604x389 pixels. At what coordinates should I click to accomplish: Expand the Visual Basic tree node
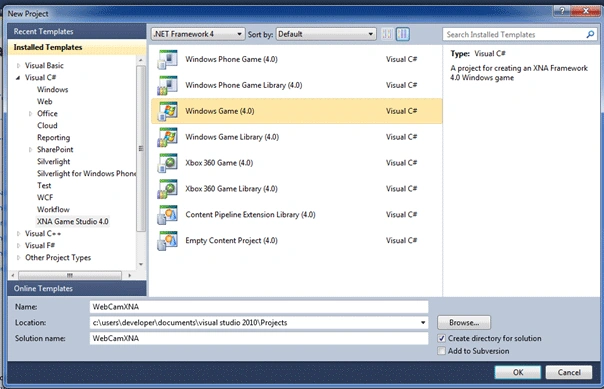coord(18,65)
